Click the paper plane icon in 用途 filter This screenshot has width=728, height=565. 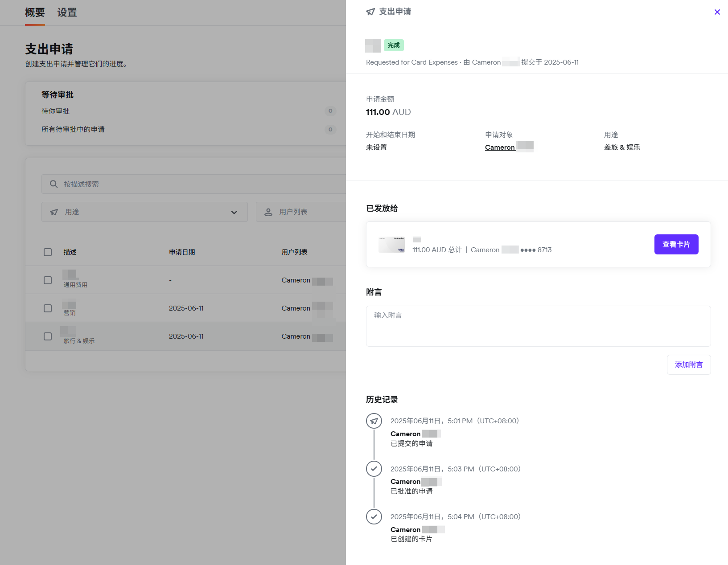click(54, 212)
